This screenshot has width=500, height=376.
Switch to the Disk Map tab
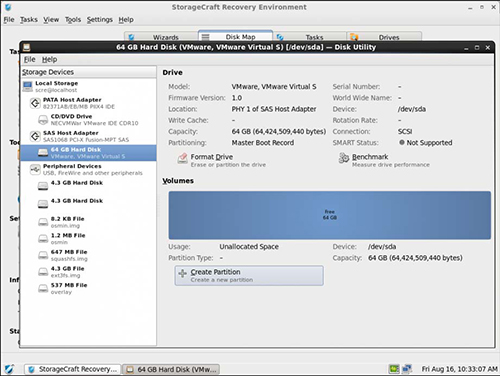point(235,36)
